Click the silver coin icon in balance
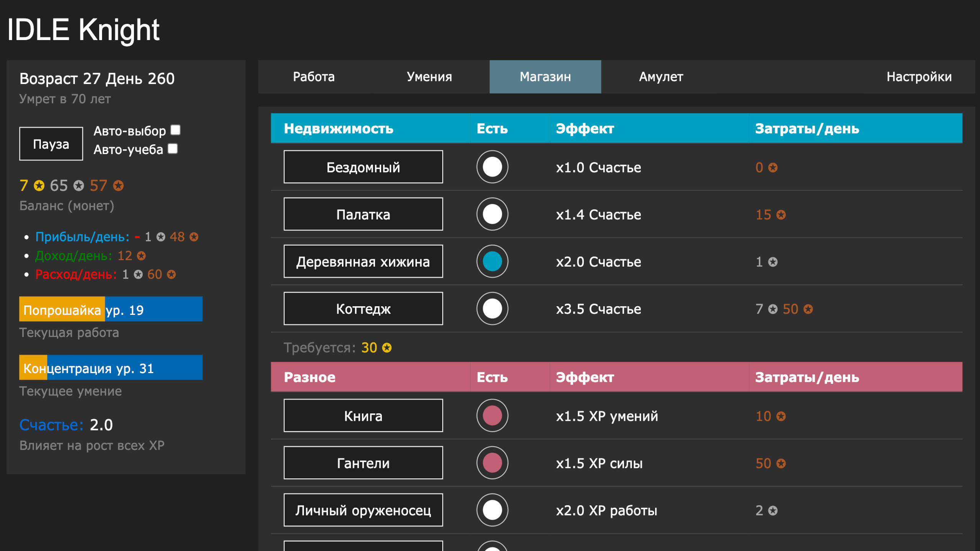This screenshot has height=551, width=980. [x=79, y=186]
